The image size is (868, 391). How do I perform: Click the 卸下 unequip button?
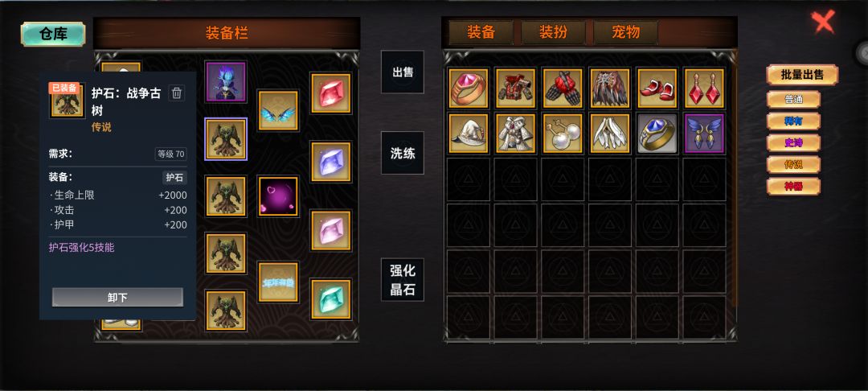coord(117,298)
